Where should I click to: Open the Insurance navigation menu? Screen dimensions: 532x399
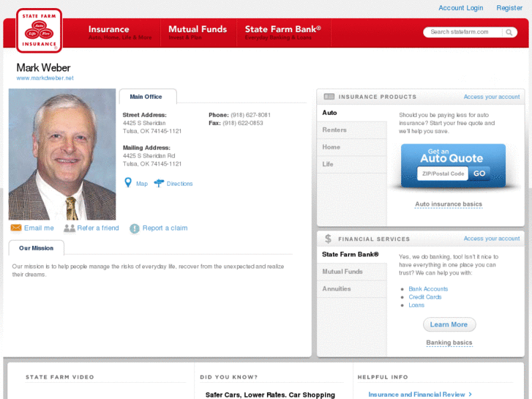(120, 33)
